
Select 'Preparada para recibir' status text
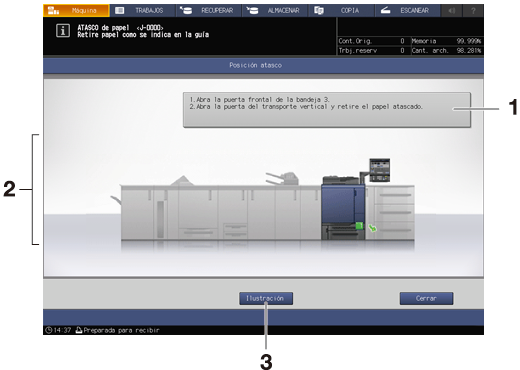point(121,330)
